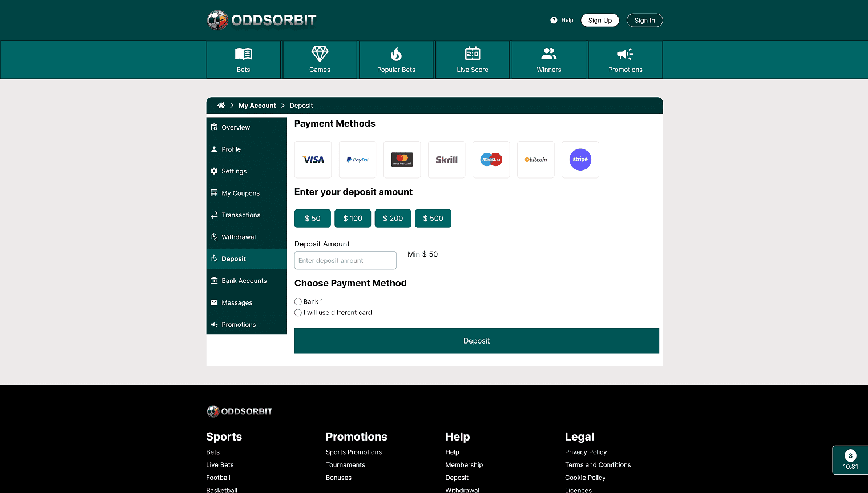Open Help link under footer Help heading
Image resolution: width=868 pixels, height=493 pixels.
452,452
